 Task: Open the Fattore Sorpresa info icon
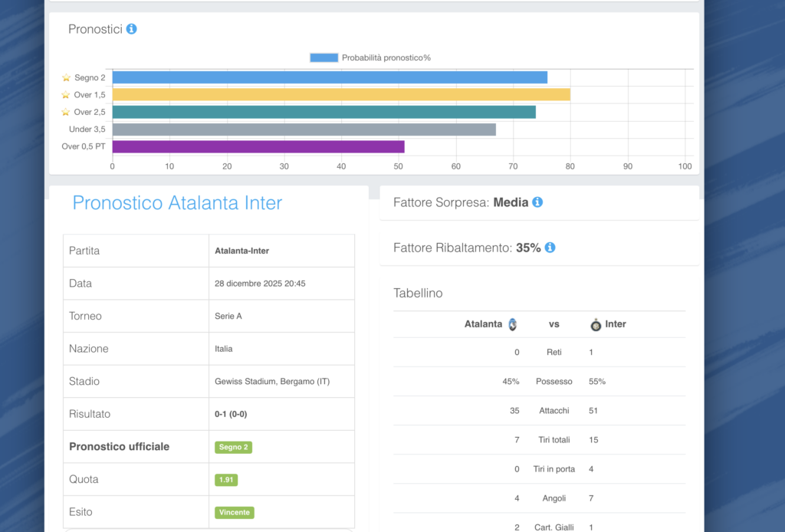pos(537,202)
